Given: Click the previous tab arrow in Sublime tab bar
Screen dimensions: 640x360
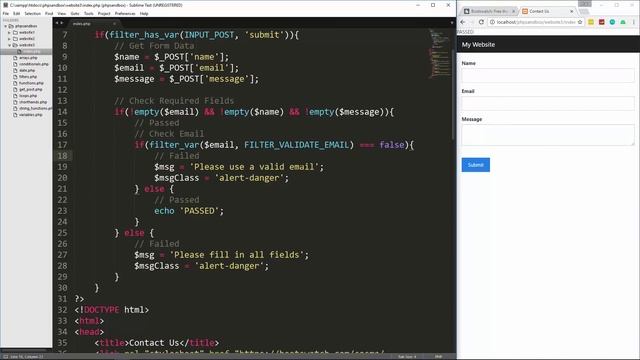Looking at the screenshot, I should (57, 23).
